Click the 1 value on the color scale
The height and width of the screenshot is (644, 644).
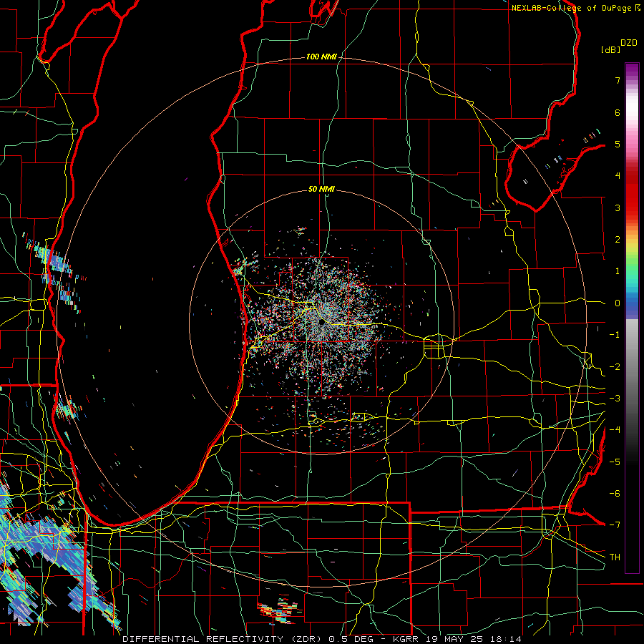[618, 271]
